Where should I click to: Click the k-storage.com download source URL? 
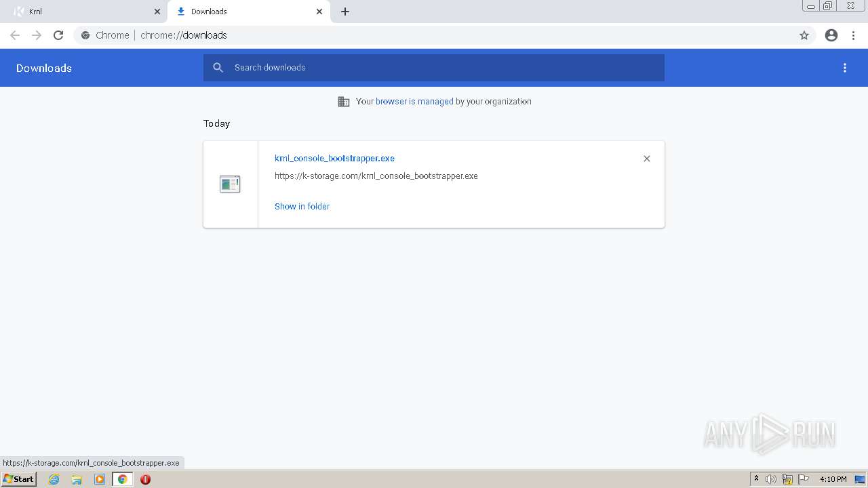click(376, 176)
